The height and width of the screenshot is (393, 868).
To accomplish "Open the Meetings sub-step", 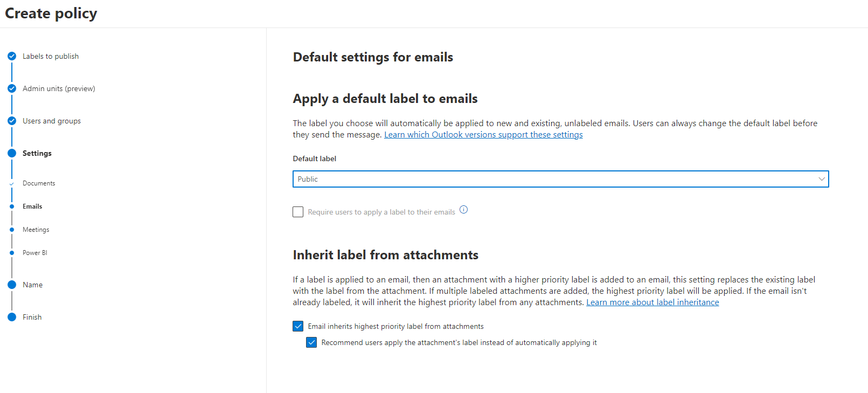I will [36, 230].
